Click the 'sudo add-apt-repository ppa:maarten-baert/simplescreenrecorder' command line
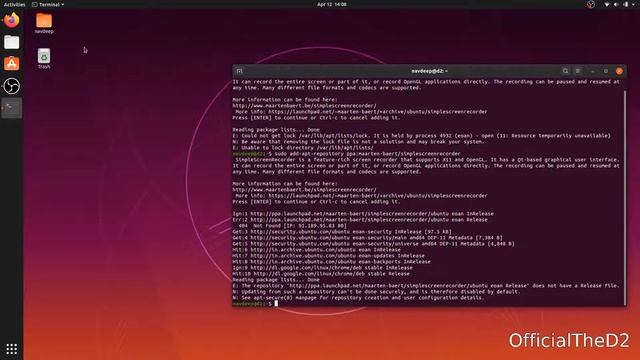The image size is (640, 360). pos(346,153)
